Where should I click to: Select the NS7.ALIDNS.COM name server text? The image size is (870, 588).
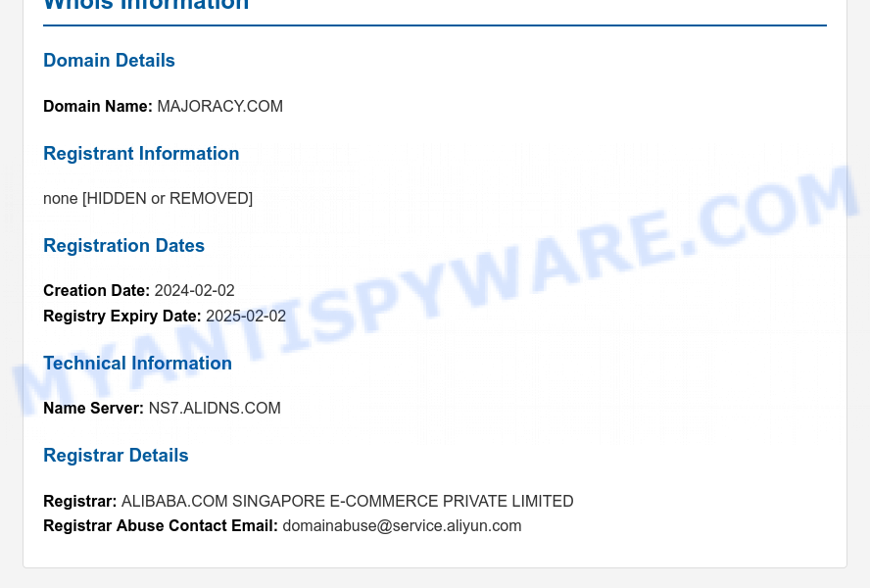[x=215, y=408]
